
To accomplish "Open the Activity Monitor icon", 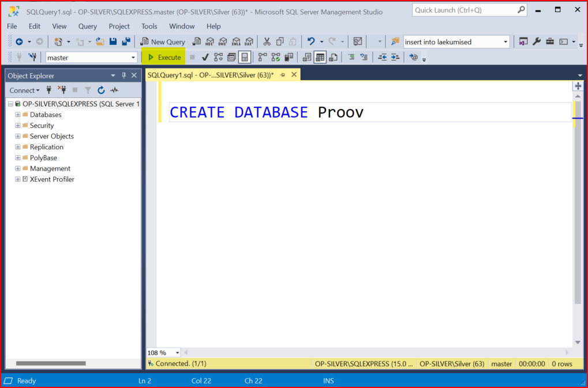I will [x=358, y=42].
